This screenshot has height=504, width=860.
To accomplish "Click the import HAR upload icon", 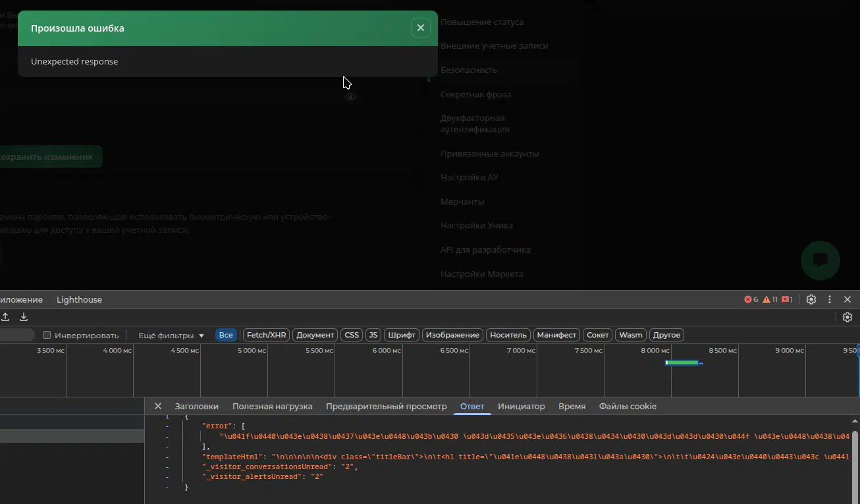I will pyautogui.click(x=5, y=317).
